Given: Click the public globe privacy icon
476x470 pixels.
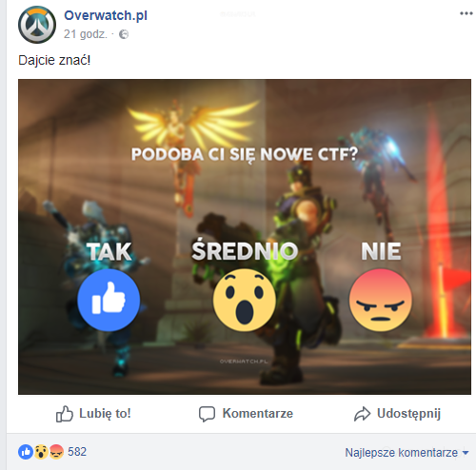Looking at the screenshot, I should click(124, 34).
